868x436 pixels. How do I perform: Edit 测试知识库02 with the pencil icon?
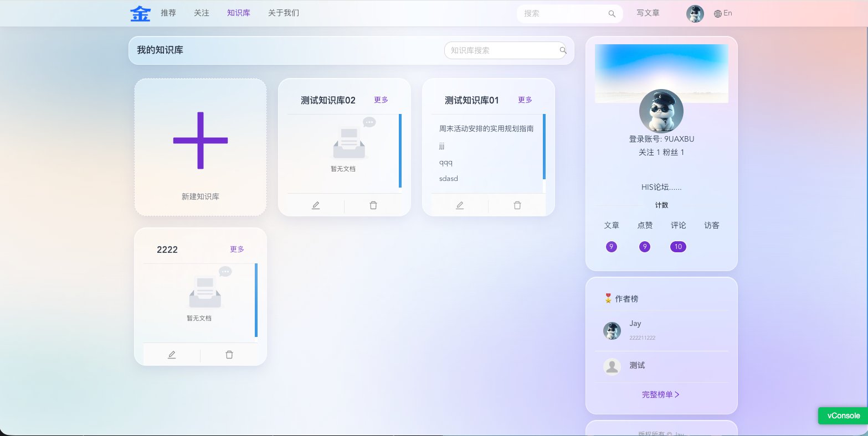[316, 205]
